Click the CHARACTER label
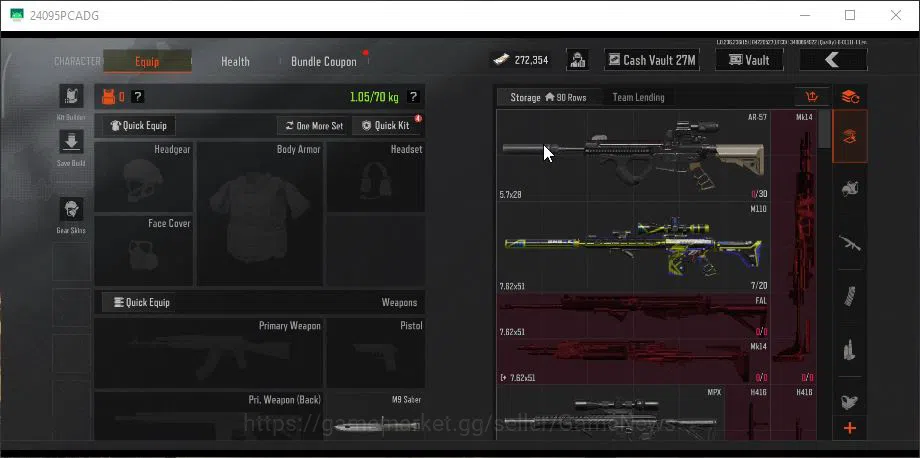The width and height of the screenshot is (920, 458). click(77, 61)
